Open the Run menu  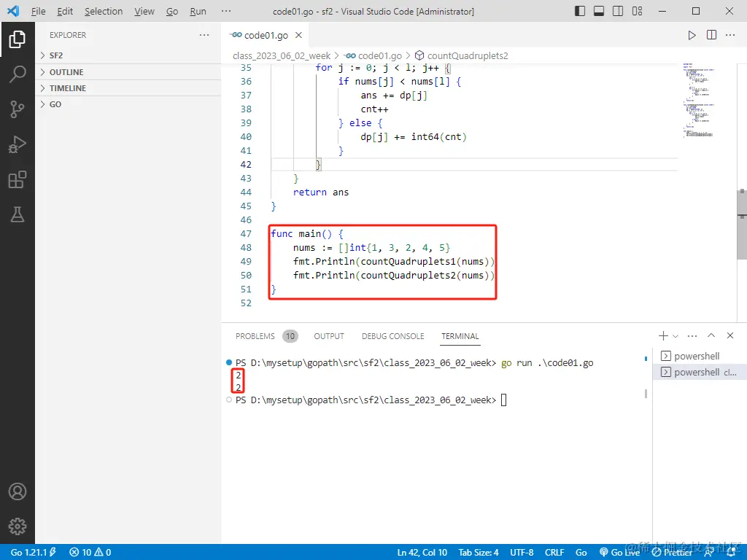click(x=198, y=11)
